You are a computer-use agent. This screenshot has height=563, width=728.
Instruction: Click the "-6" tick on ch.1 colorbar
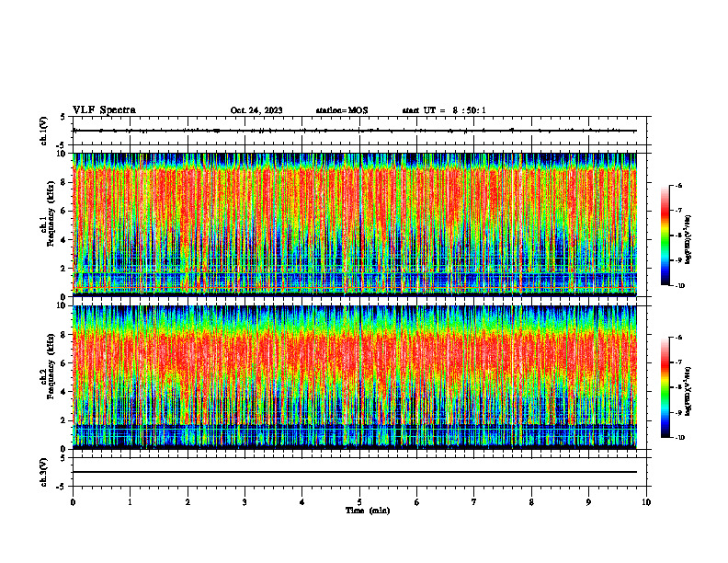[x=678, y=186]
